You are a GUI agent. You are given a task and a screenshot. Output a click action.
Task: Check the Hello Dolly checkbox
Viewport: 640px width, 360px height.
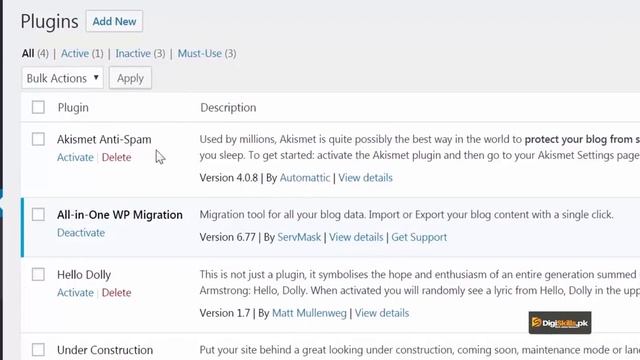tap(38, 274)
